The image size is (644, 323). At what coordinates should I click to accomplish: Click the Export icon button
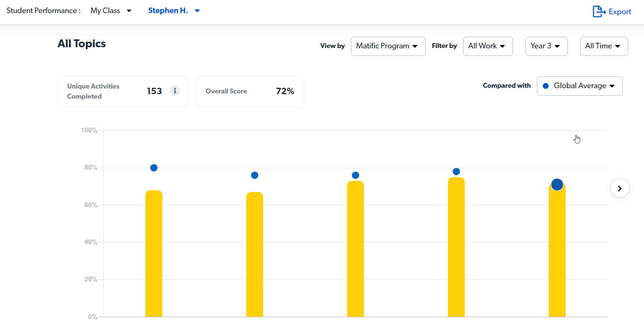[x=612, y=12]
